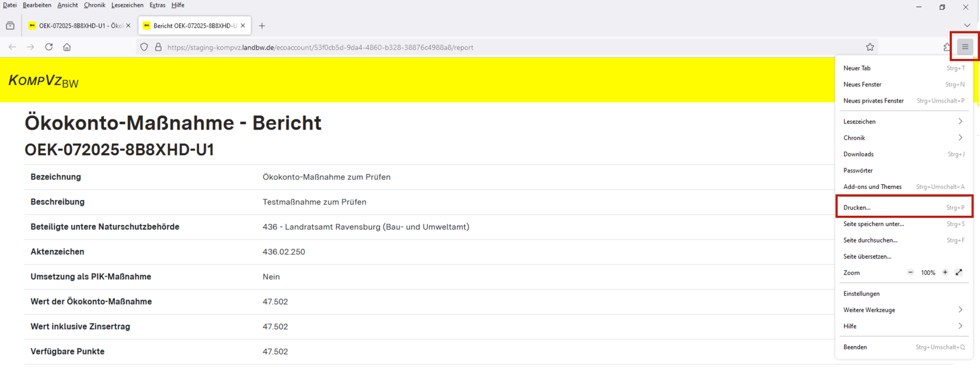Click the site security padlock icon
The width and height of the screenshot is (980, 369).
(158, 47)
